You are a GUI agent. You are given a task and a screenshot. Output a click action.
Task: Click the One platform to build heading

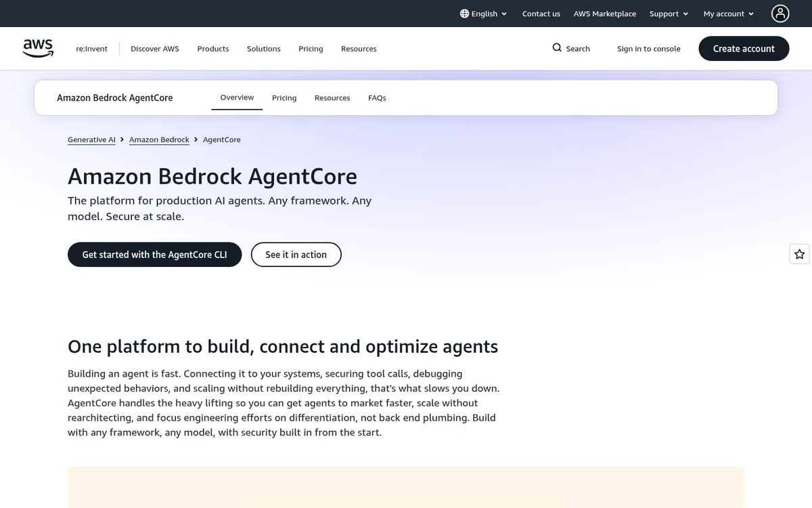(283, 347)
